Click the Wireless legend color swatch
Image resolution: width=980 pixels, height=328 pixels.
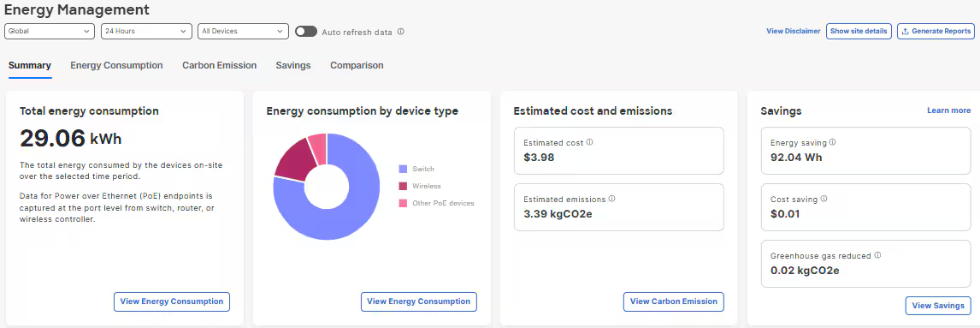tap(403, 186)
